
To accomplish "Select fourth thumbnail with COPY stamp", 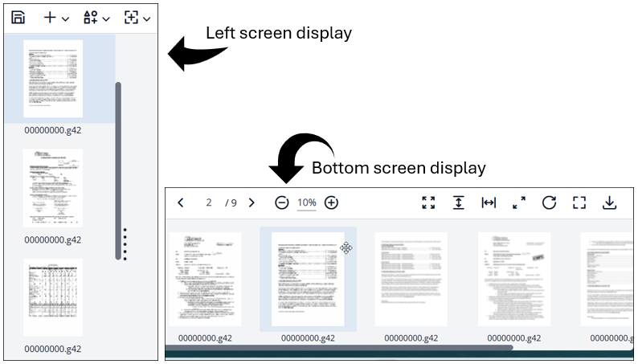I will 514,279.
